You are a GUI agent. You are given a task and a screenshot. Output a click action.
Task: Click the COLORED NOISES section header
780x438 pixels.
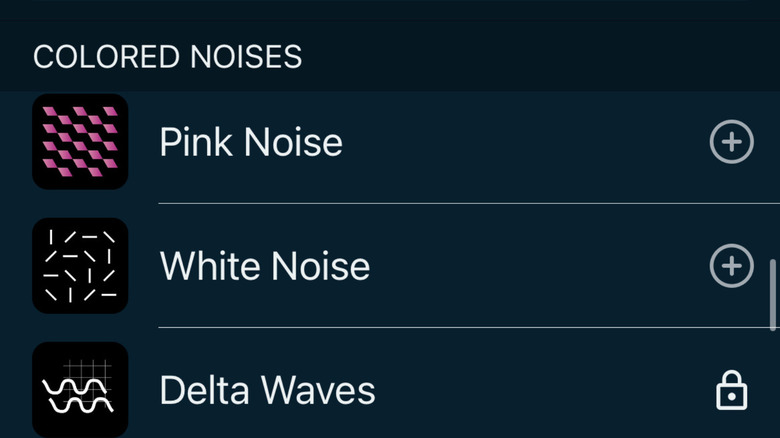(167, 57)
